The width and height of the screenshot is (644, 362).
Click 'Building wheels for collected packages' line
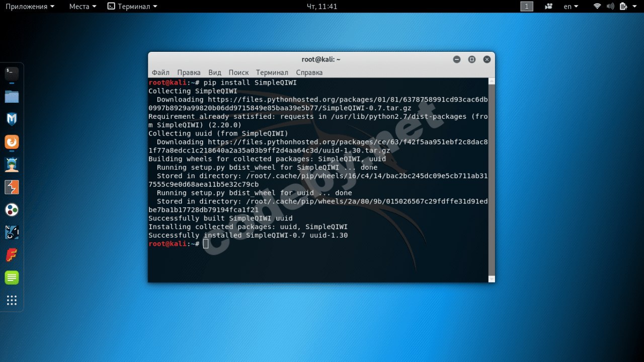pyautogui.click(x=267, y=159)
